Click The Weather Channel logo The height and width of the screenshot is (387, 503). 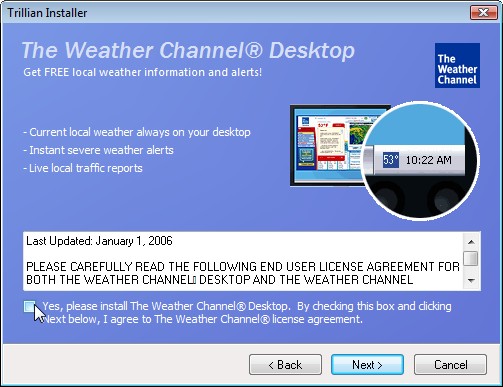(x=457, y=66)
